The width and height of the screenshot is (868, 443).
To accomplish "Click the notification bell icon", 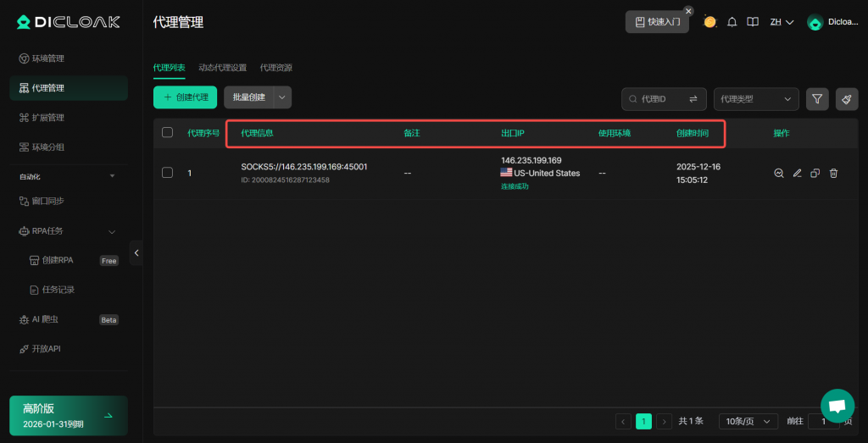I will click(732, 22).
